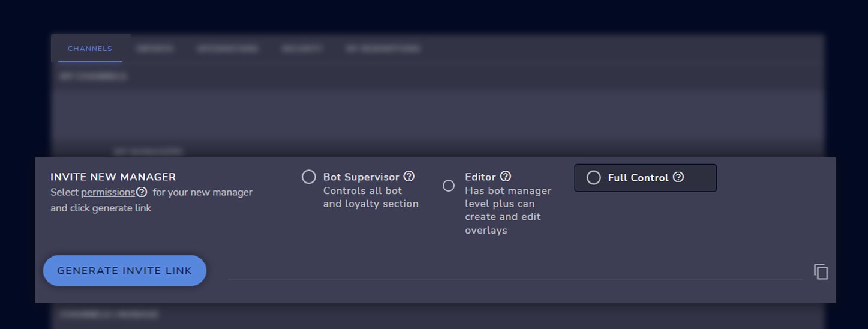The width and height of the screenshot is (868, 329).
Task: Open the help icon beside Bot Supervisor
Action: [409, 177]
